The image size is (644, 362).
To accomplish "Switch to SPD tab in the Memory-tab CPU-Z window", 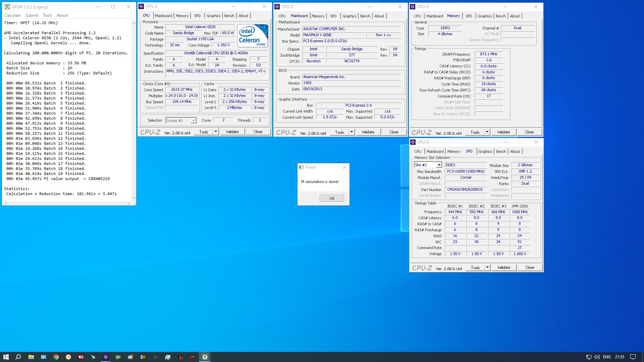I will (x=469, y=16).
